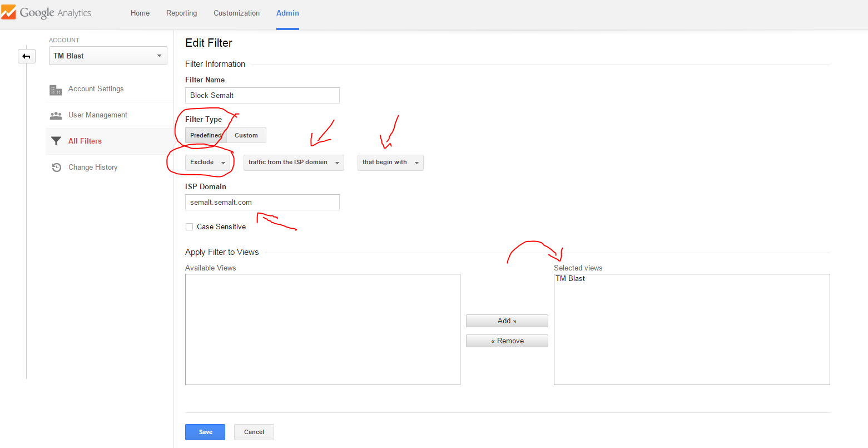Select the Custom filter type
This screenshot has width=868, height=448.
coord(246,135)
